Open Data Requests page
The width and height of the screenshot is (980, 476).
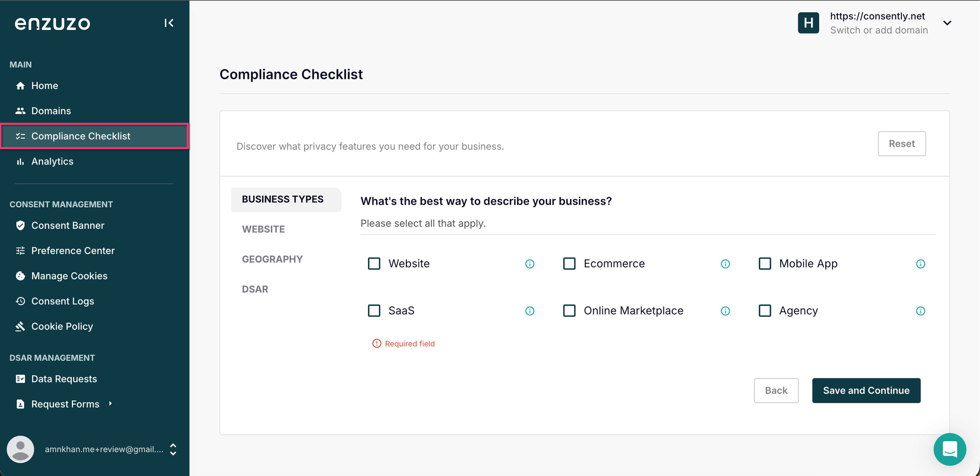click(x=95, y=379)
